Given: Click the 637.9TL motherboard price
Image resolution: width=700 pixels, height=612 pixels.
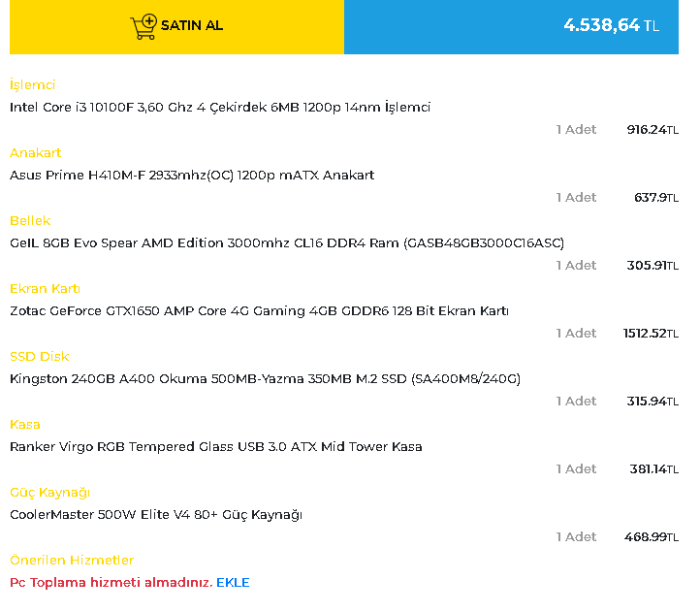Looking at the screenshot, I should 656,198.
